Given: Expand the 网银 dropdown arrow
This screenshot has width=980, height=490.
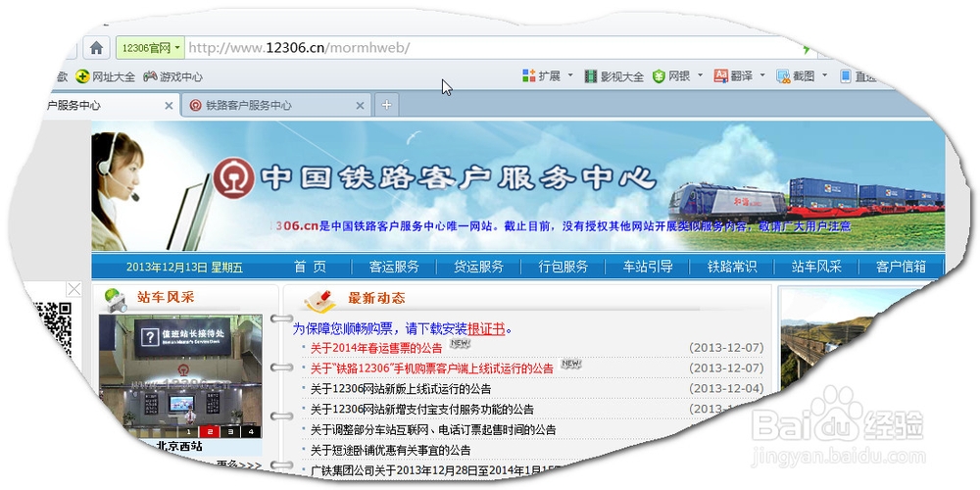Looking at the screenshot, I should (x=700, y=76).
